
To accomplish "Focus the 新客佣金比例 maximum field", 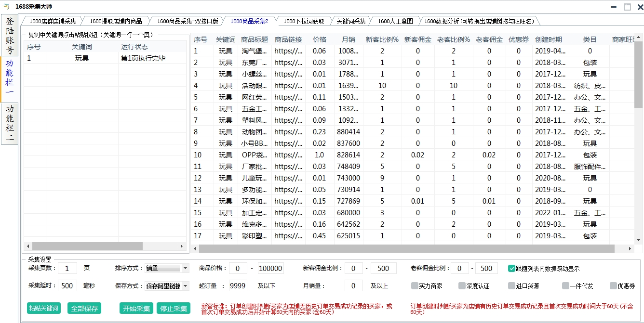I will click(384, 268).
